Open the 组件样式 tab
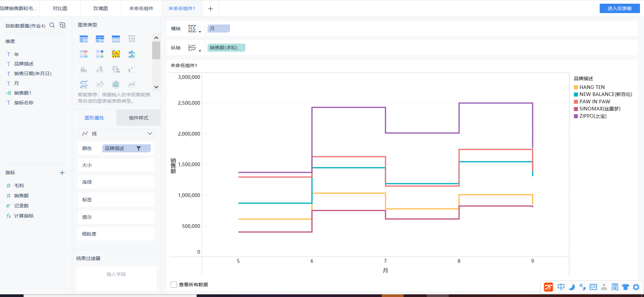 click(x=138, y=118)
